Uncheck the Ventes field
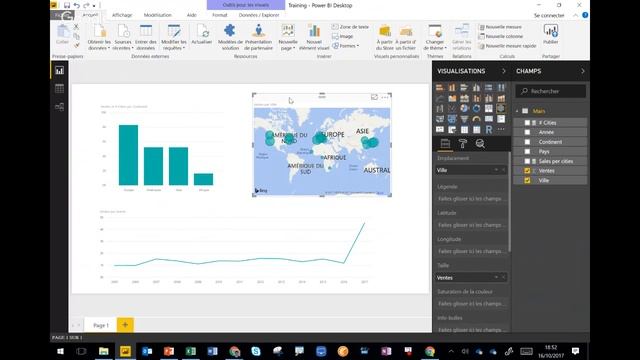This screenshot has width=640, height=360. 527,171
